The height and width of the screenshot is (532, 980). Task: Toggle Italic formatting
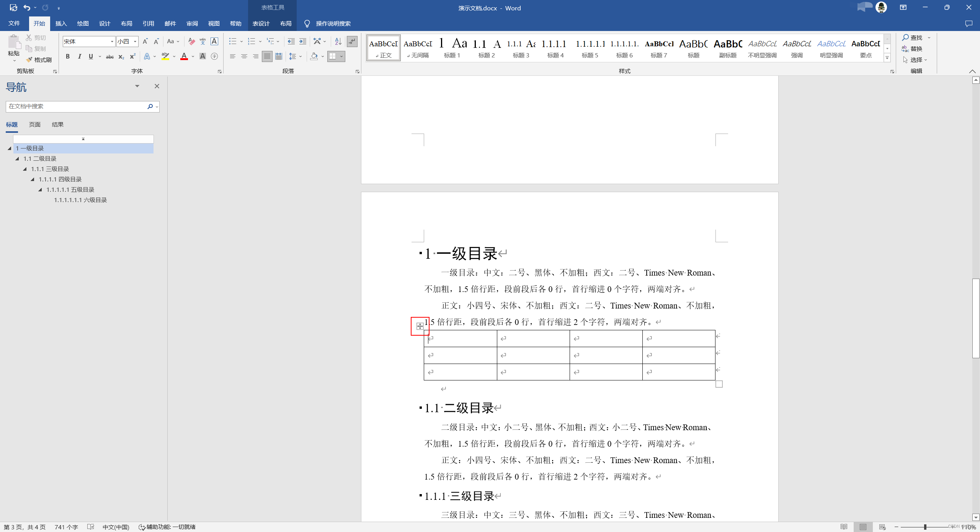pyautogui.click(x=79, y=57)
